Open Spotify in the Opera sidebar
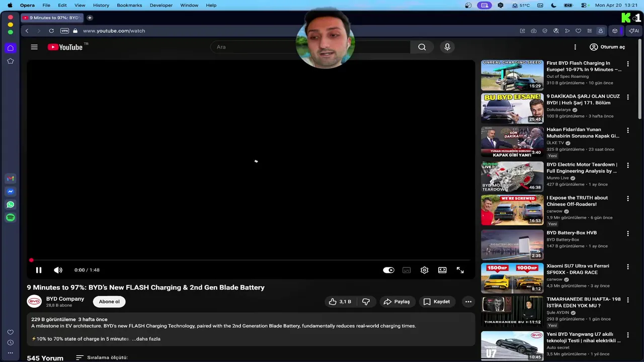The height and width of the screenshot is (362, 644). tap(11, 218)
